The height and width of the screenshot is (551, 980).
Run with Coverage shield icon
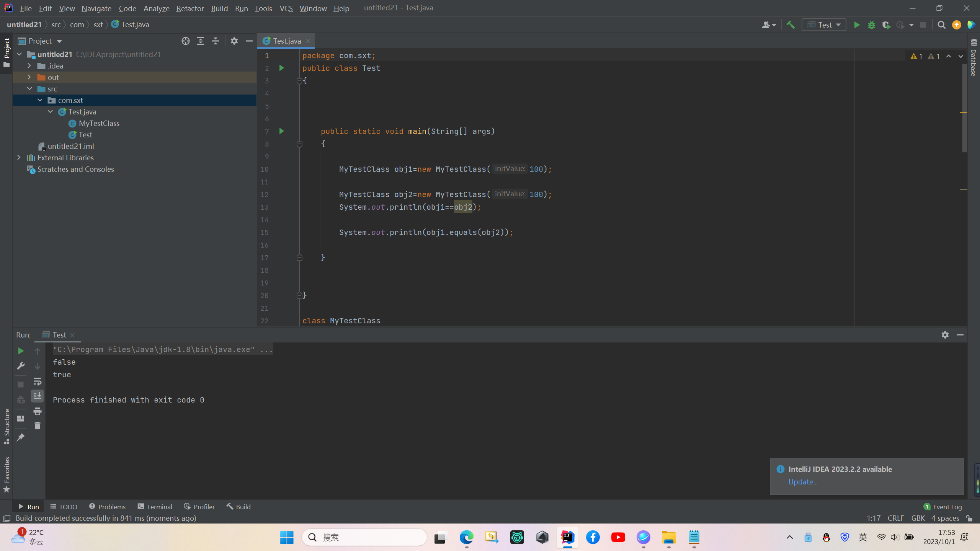(886, 25)
